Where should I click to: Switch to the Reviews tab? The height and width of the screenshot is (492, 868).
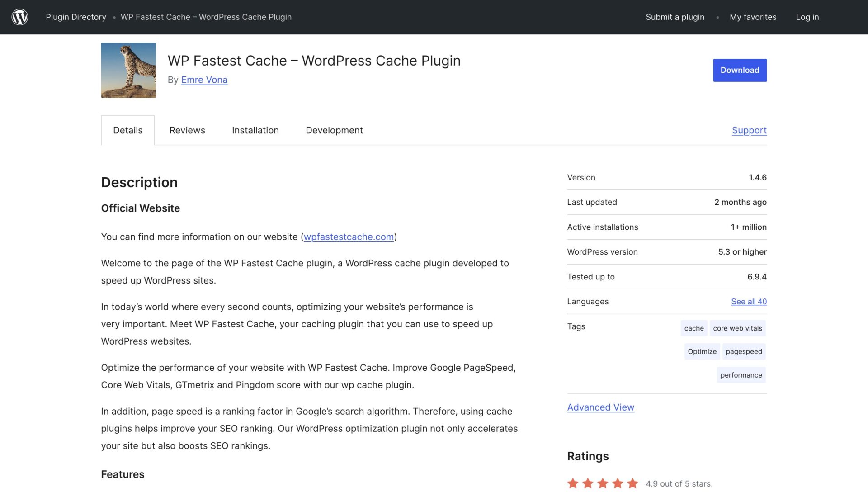tap(187, 130)
